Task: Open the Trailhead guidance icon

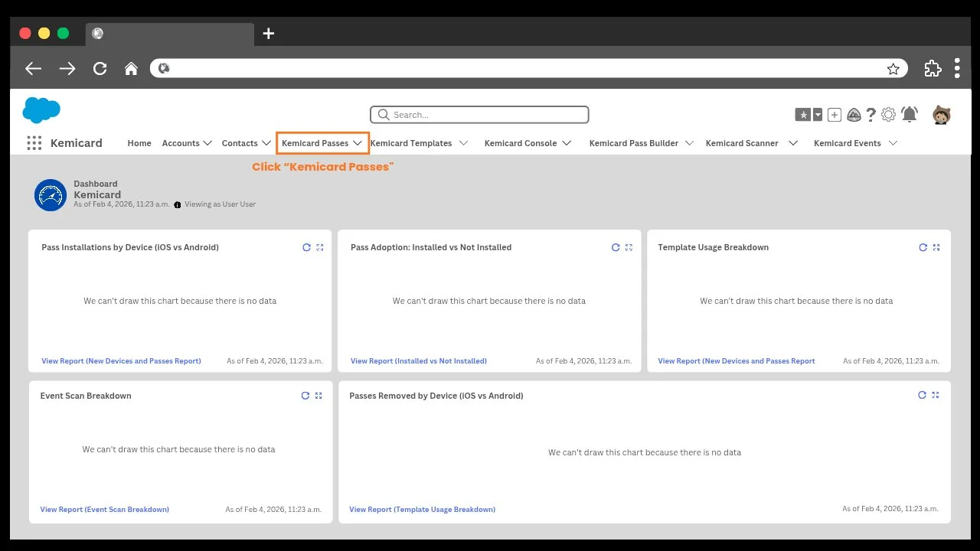Action: pyautogui.click(x=854, y=115)
